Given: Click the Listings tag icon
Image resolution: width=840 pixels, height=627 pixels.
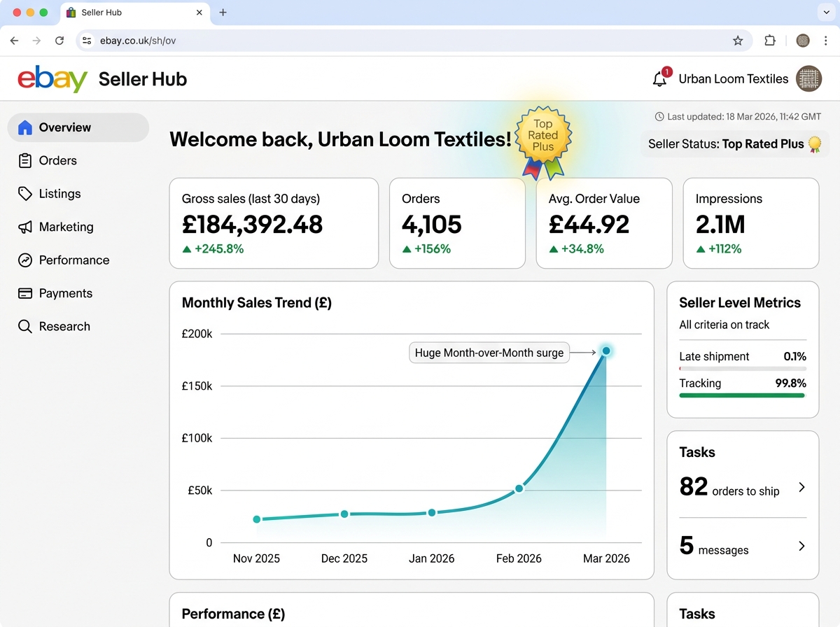Looking at the screenshot, I should pyautogui.click(x=25, y=194).
